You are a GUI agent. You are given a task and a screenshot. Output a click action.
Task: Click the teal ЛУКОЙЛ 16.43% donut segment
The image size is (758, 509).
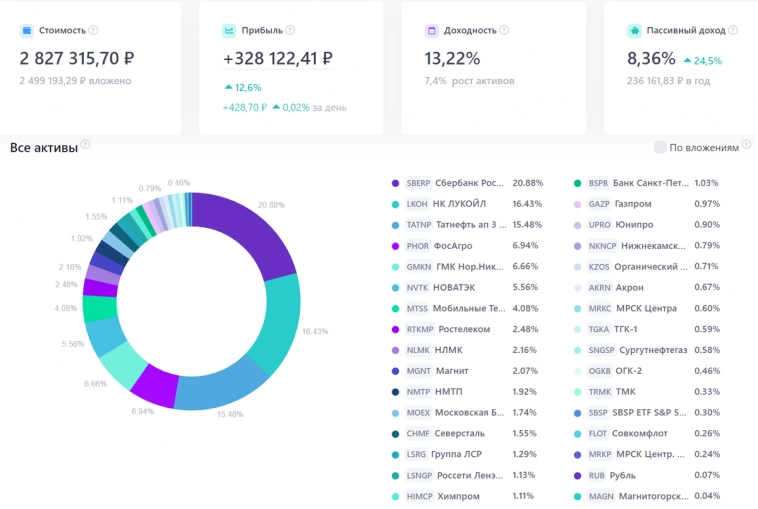click(279, 322)
